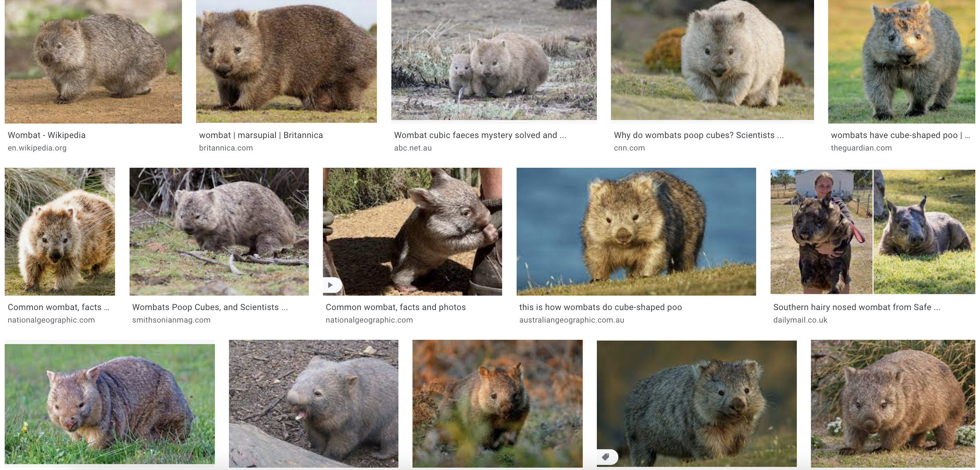Screen dimensions: 980x470
Task: Open 'Wombat cubic faeces mystery solved' link
Action: tap(480, 135)
